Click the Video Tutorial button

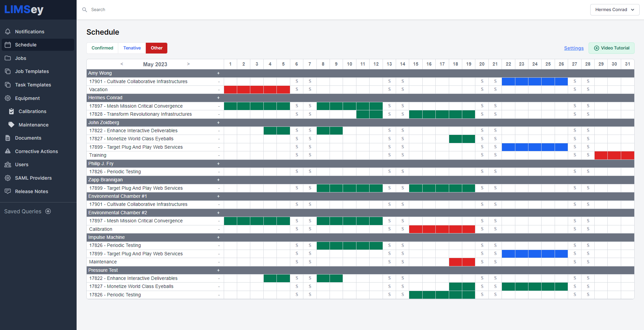(611, 48)
